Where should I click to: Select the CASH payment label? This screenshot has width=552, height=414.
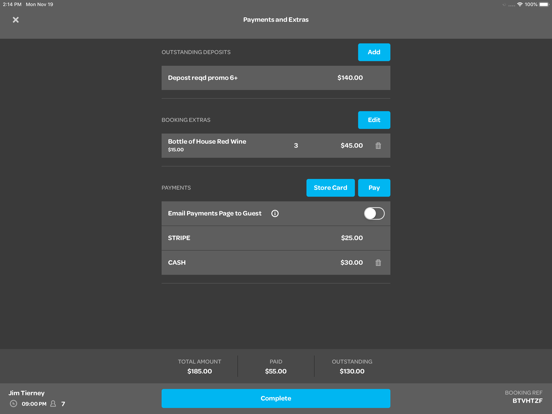[x=177, y=263]
